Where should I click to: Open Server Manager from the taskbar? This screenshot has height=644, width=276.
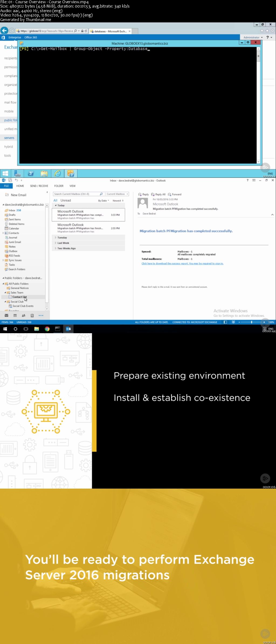coord(18,173)
